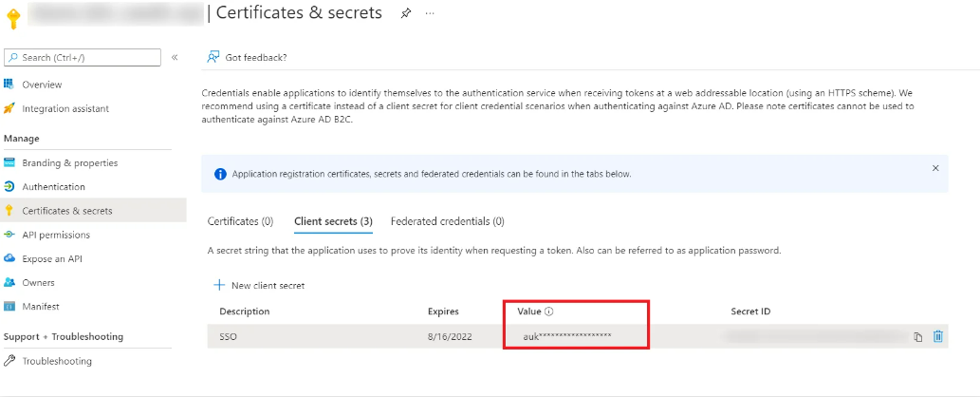
Task: Dismiss the info banner with the X
Action: 935,168
